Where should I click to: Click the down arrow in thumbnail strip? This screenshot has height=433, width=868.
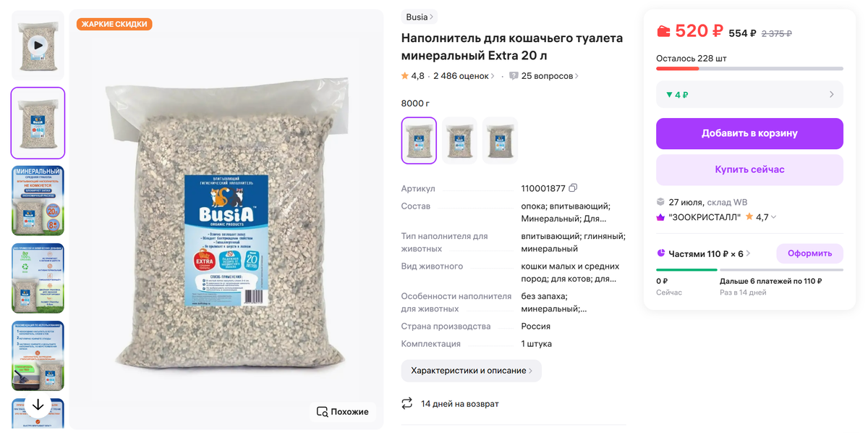pos(38,405)
